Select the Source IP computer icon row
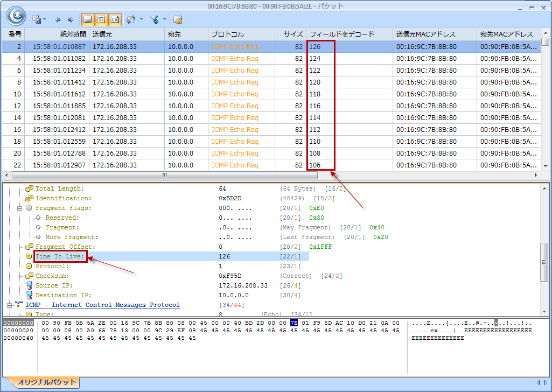This screenshot has width=552, height=392. [x=29, y=285]
